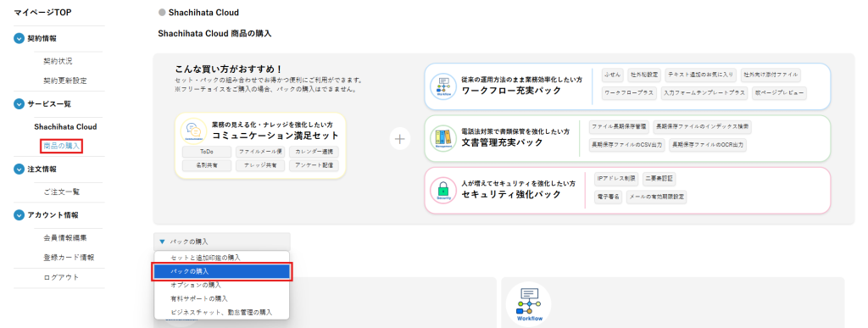The image size is (868, 328).
Task: Toggle the 注文情報 section chevron
Action: [x=19, y=170]
